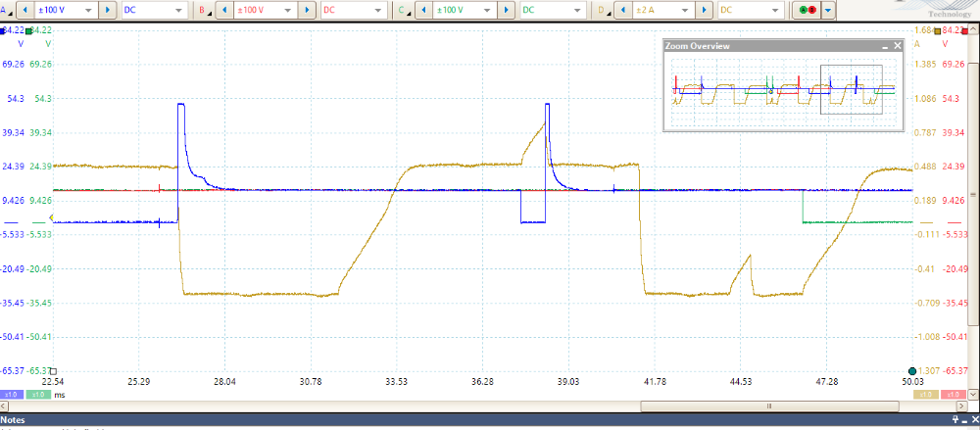Increase Channel B voltage range
This screenshot has height=430, width=980.
click(x=306, y=10)
